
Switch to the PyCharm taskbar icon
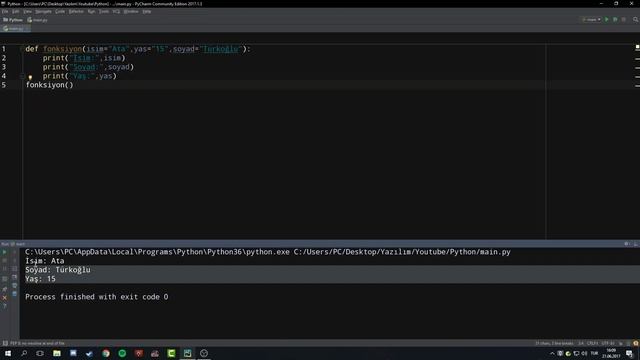(187, 353)
